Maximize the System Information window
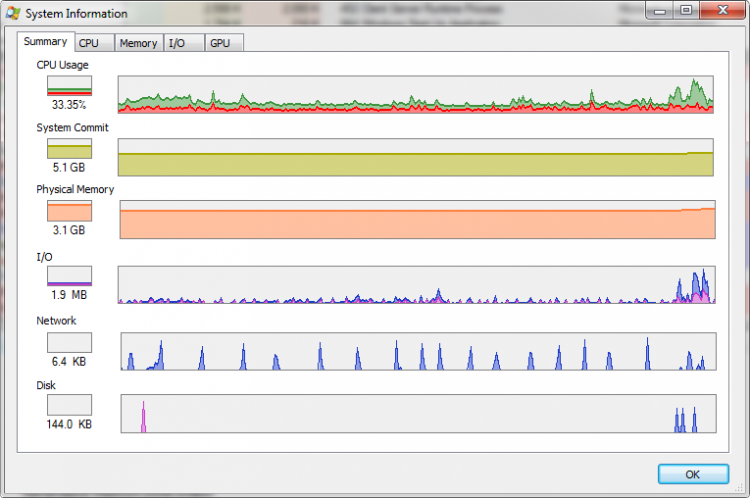Screen dimensions: 750x498 click(686, 10)
